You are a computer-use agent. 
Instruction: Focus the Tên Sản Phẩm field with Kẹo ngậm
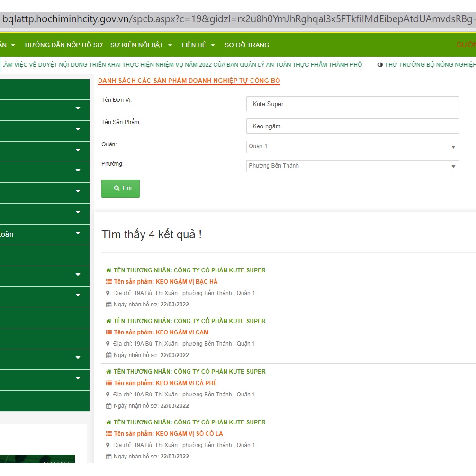pyautogui.click(x=352, y=126)
